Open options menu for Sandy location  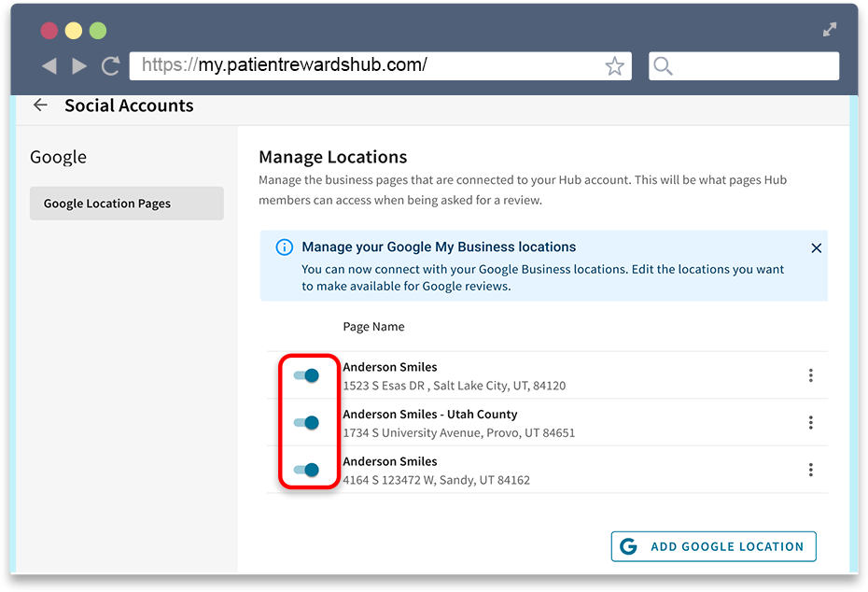[810, 470]
